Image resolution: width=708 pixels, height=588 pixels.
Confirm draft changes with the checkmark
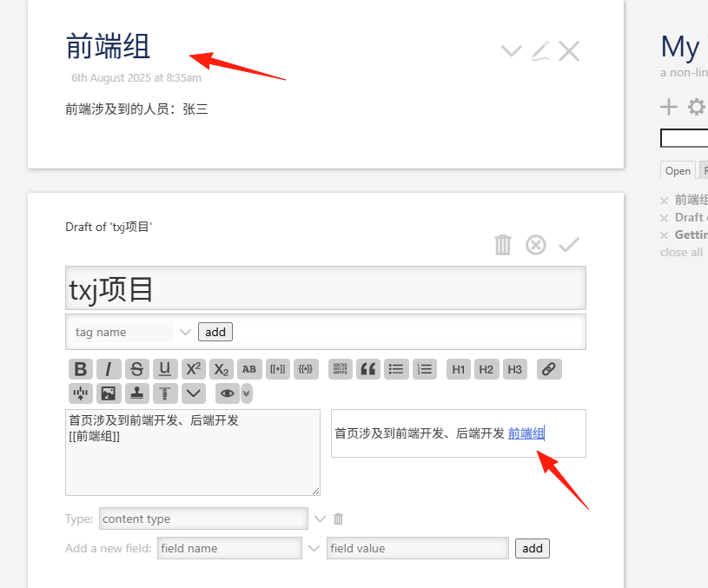click(569, 245)
